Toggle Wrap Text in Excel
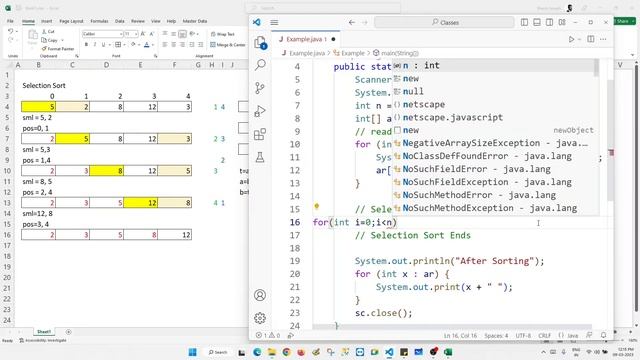Image resolution: width=640 pixels, height=360 pixels. click(222, 34)
